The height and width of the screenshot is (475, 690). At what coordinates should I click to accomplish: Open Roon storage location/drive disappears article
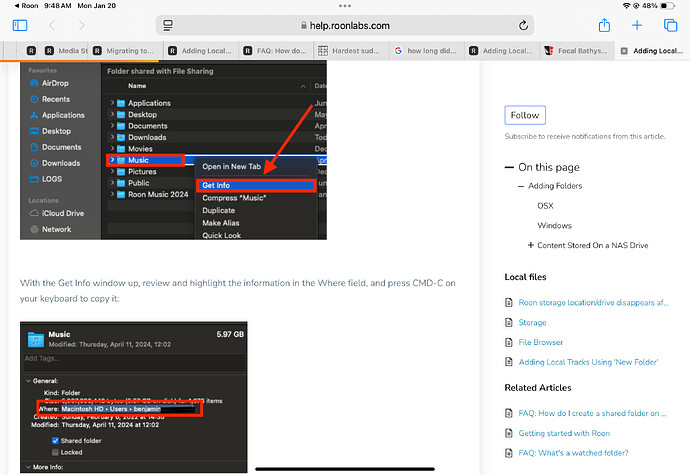(x=593, y=302)
